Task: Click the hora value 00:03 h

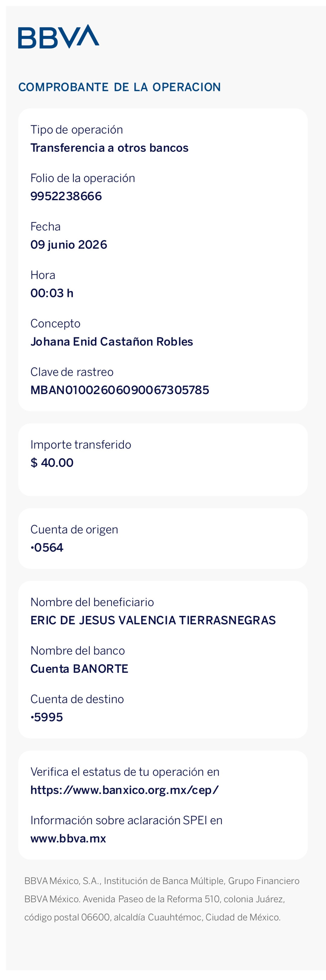Action: pos(52,293)
